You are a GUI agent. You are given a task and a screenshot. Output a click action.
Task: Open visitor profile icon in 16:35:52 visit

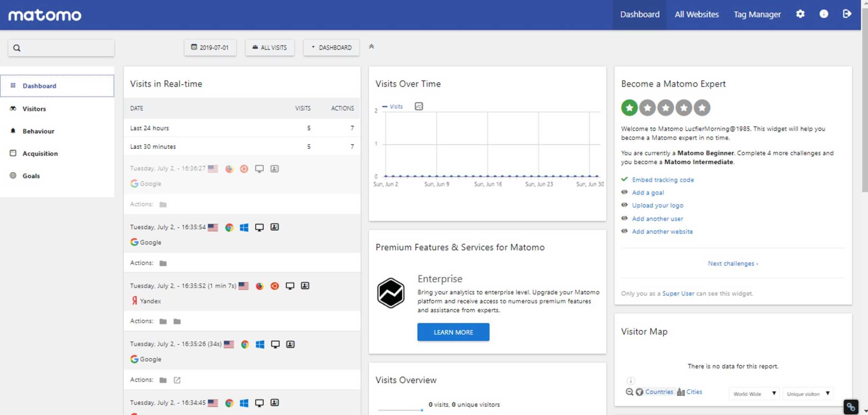click(305, 286)
